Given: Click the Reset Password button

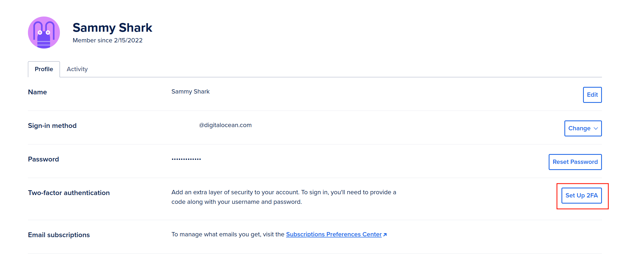Looking at the screenshot, I should [575, 162].
